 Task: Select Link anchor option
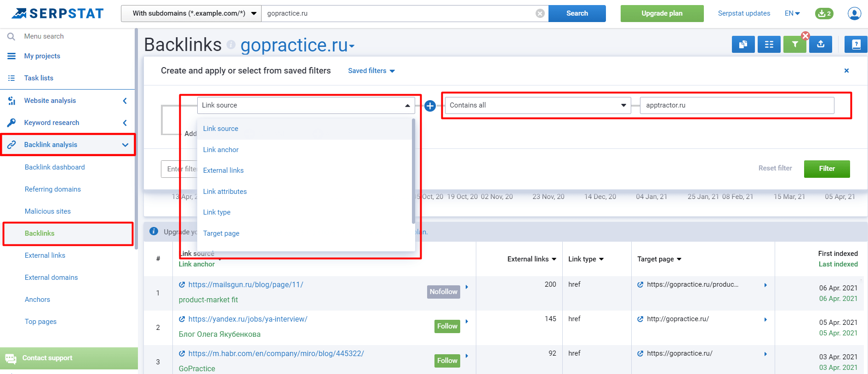[304, 150]
